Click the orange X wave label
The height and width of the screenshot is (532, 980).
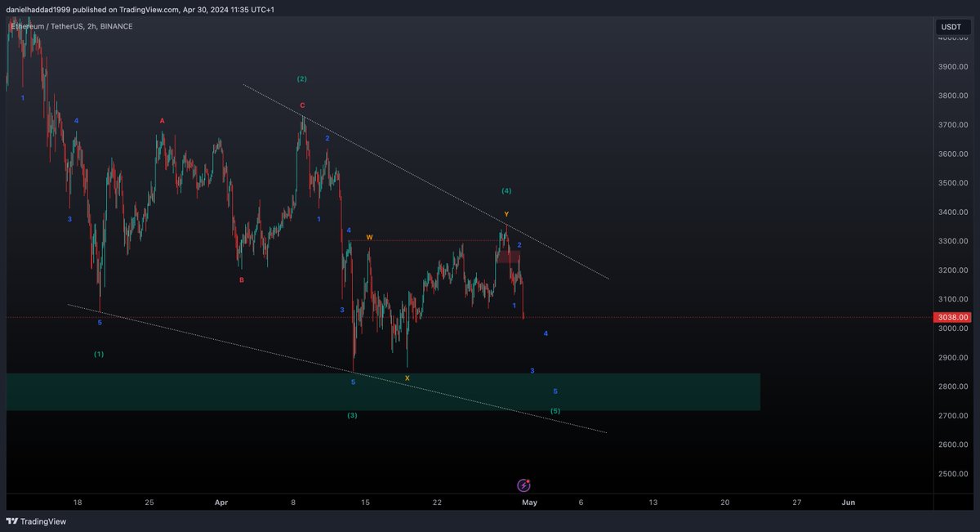[x=407, y=378]
